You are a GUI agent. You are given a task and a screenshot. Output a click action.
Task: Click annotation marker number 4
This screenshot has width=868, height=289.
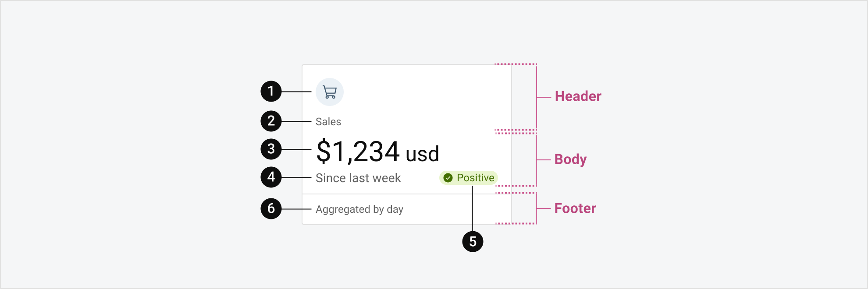pyautogui.click(x=271, y=178)
